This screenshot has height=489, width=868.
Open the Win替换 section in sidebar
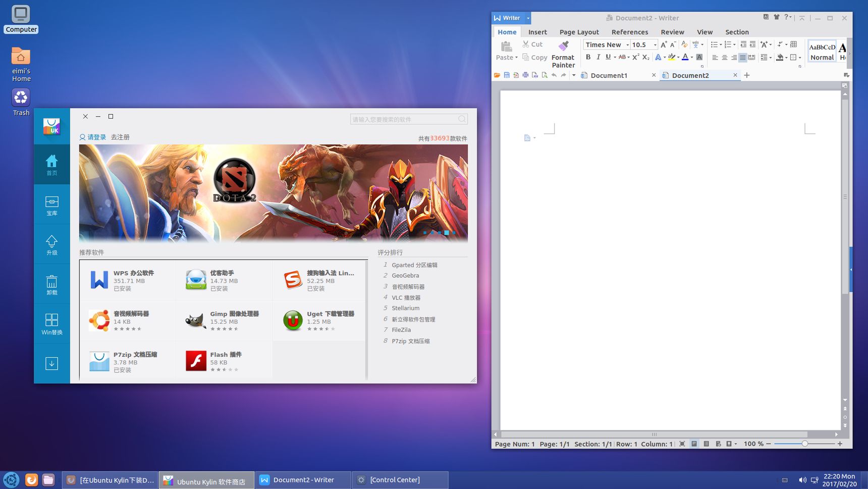coord(51,324)
